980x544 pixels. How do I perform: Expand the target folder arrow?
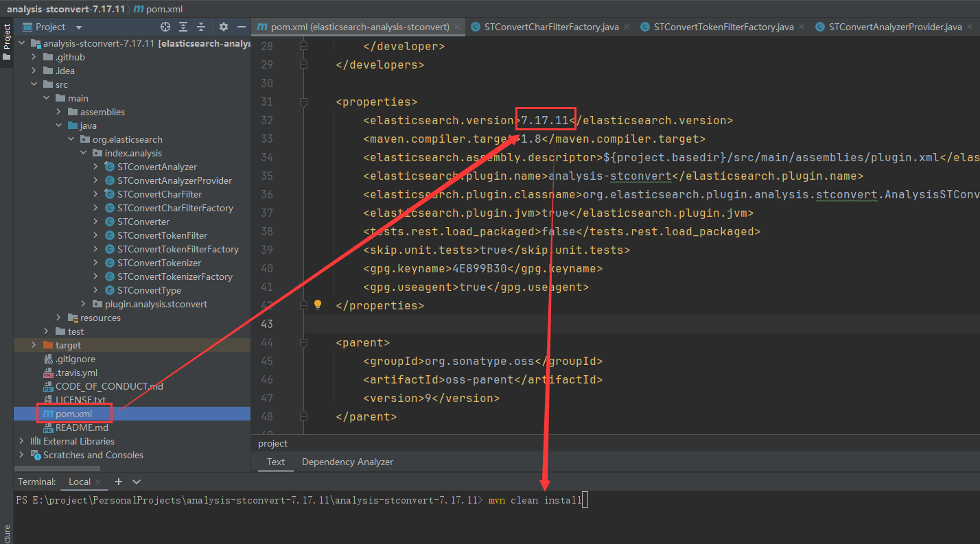click(34, 345)
